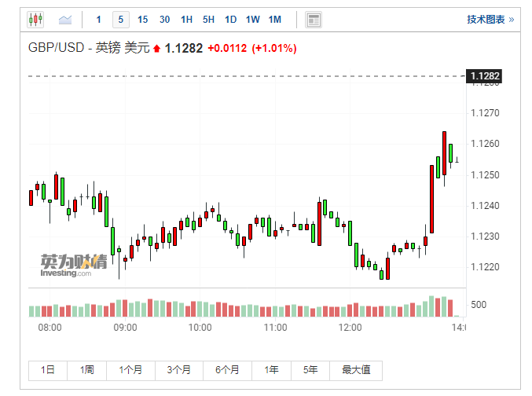This screenshot has width=532, height=396.
Task: Select the candlestick chart type icon
Action: (x=35, y=20)
